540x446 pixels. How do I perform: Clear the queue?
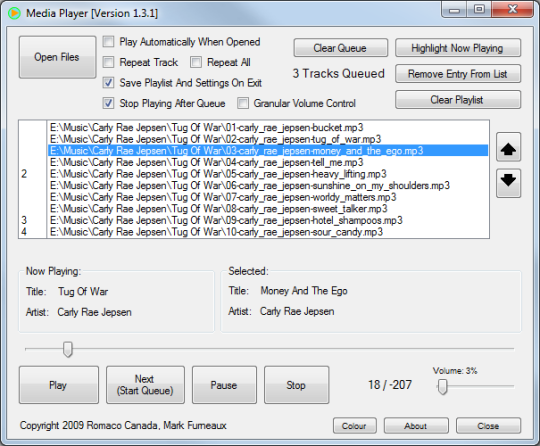341,48
